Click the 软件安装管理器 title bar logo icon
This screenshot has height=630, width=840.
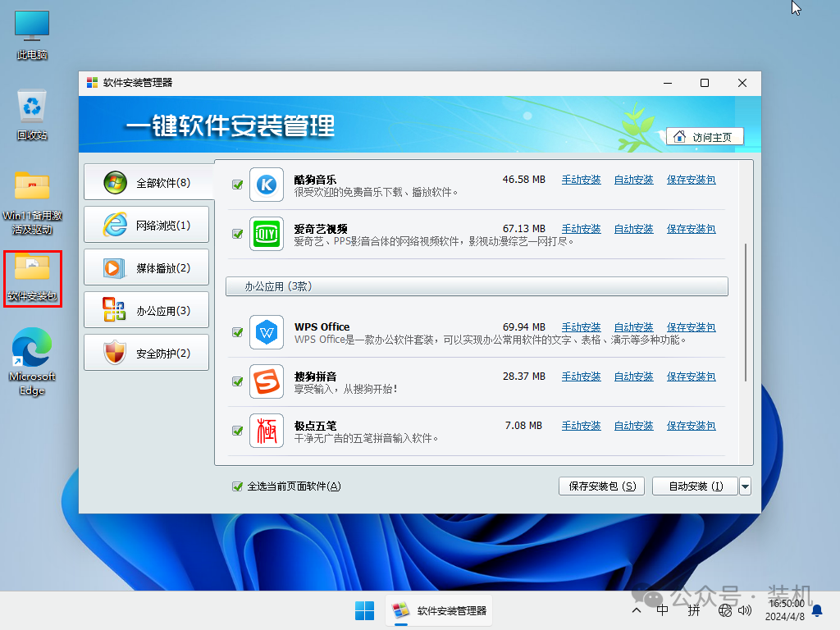coord(92,83)
